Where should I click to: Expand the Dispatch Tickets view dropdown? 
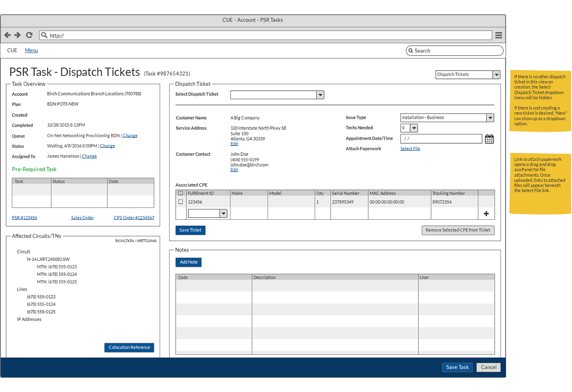pos(496,75)
